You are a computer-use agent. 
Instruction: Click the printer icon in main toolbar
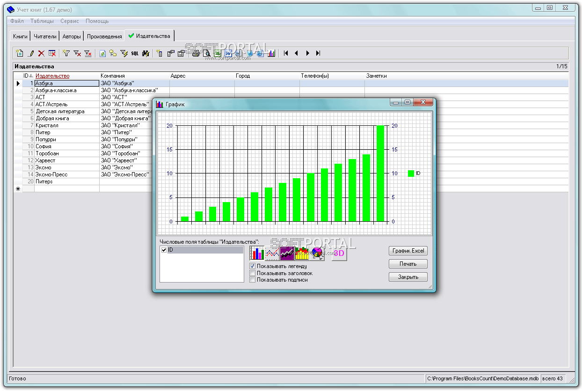[196, 53]
